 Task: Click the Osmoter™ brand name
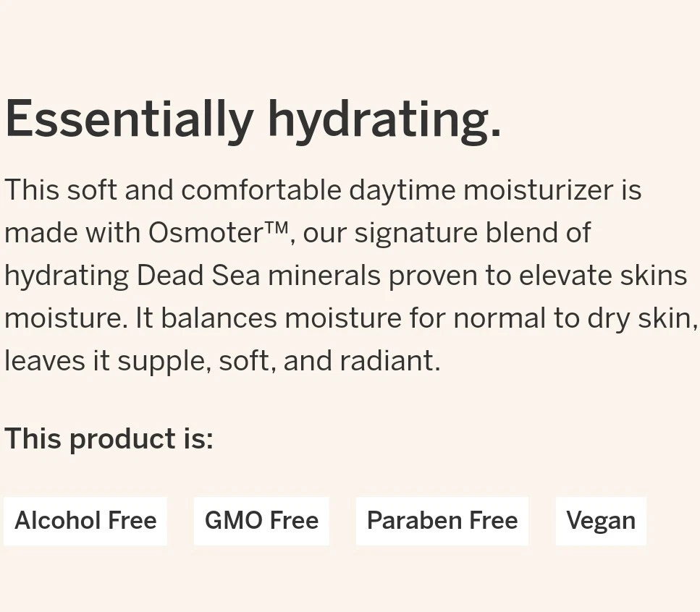click(x=218, y=233)
